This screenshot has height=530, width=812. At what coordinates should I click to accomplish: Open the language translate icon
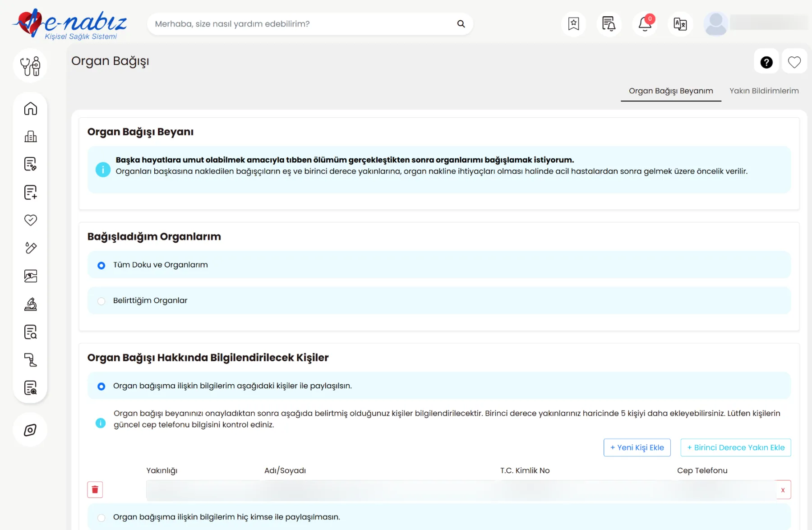tap(680, 24)
